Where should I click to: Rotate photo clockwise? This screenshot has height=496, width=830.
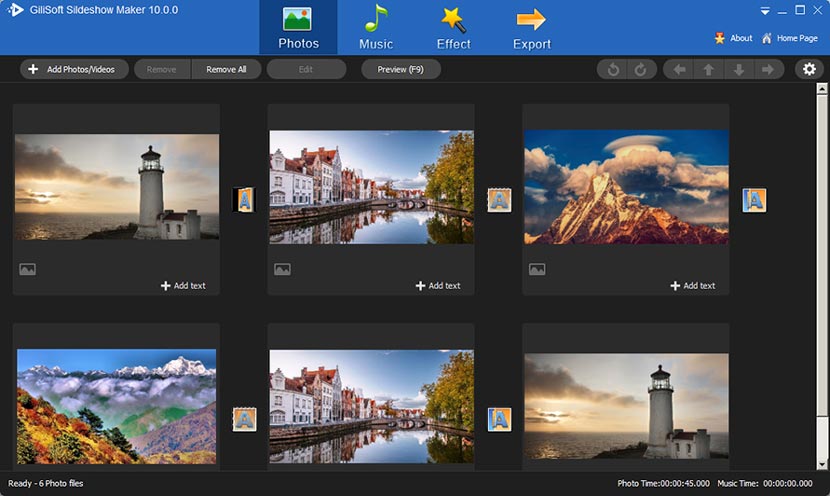[639, 69]
